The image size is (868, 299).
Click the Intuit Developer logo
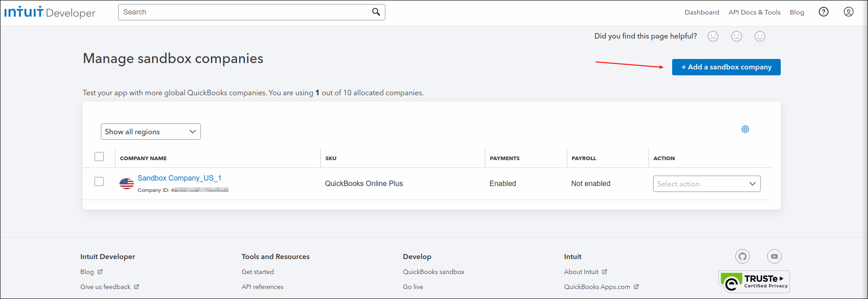(50, 12)
